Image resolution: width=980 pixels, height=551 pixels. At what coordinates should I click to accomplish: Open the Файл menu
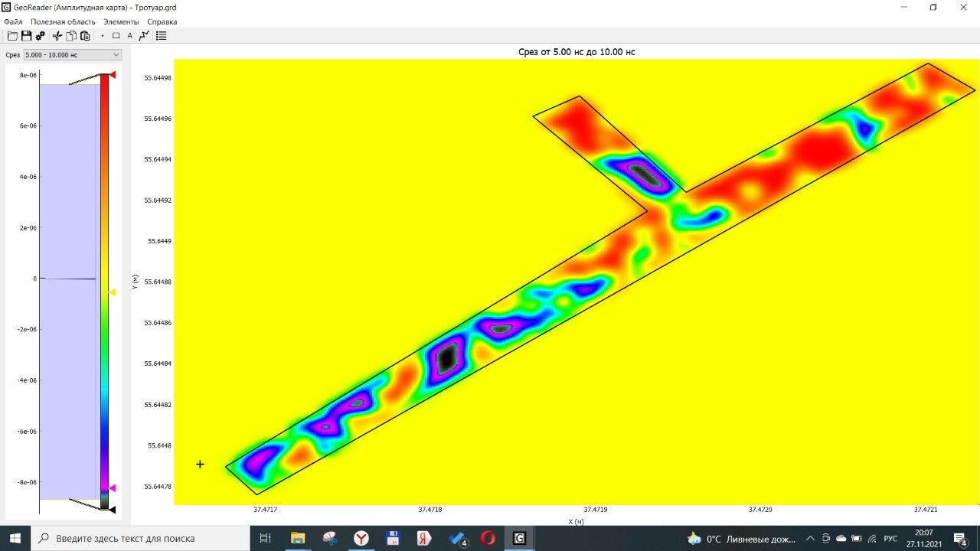tap(13, 22)
